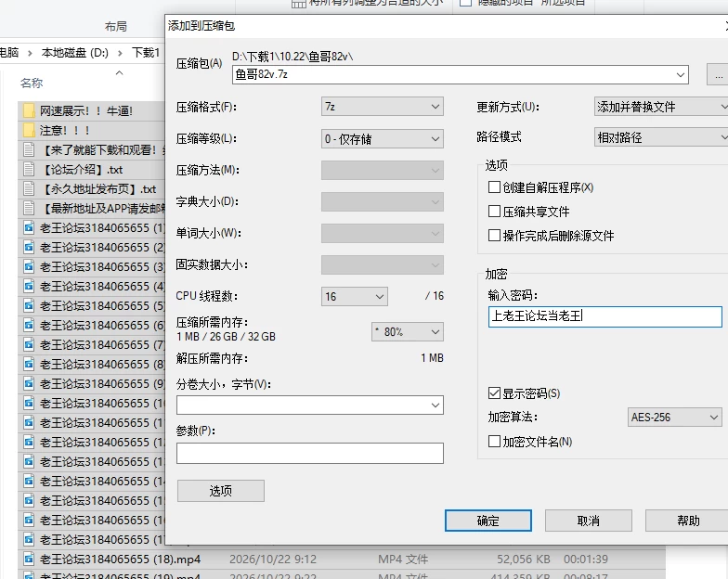
Task: Open the 压缩等级 dropdown
Action: 383,139
